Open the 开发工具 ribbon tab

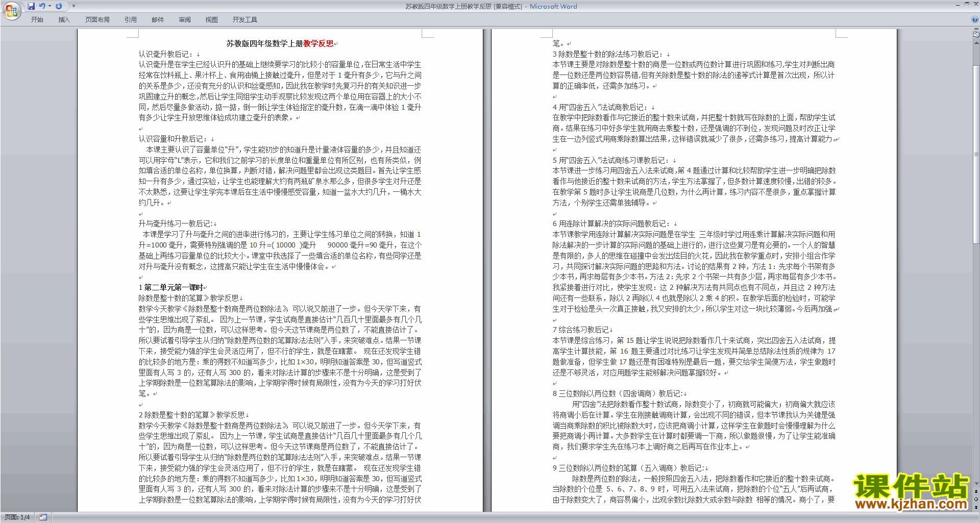(x=245, y=20)
